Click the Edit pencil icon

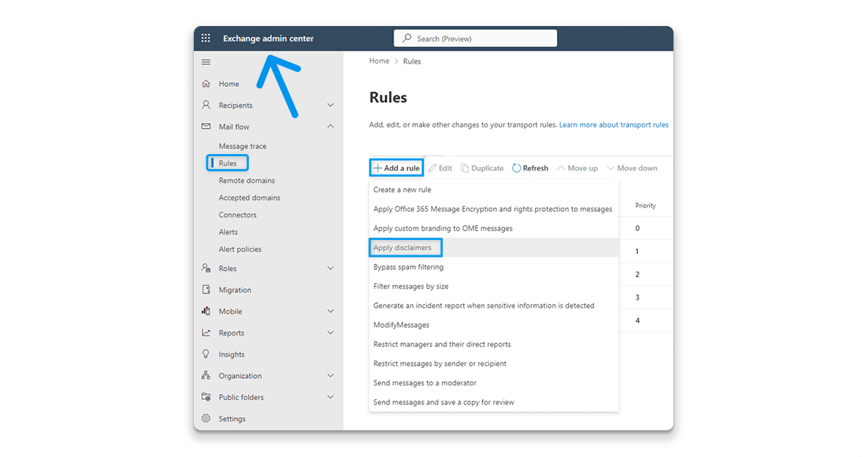pyautogui.click(x=433, y=168)
